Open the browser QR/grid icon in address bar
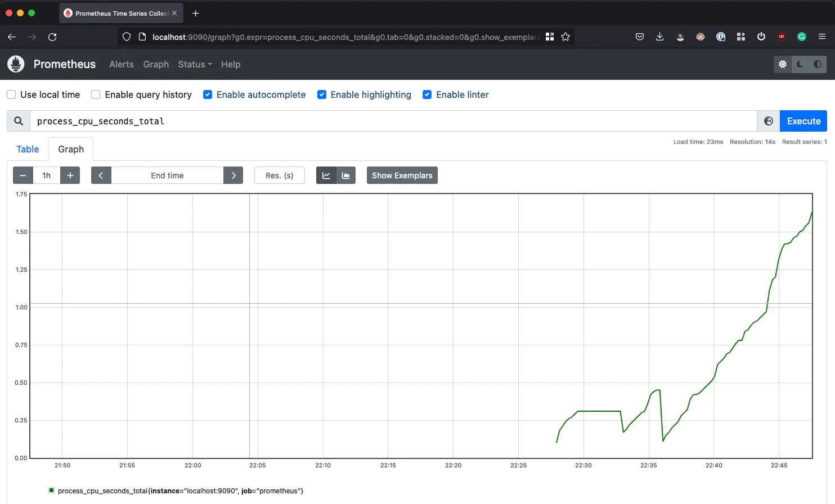The image size is (835, 504). coord(550,37)
